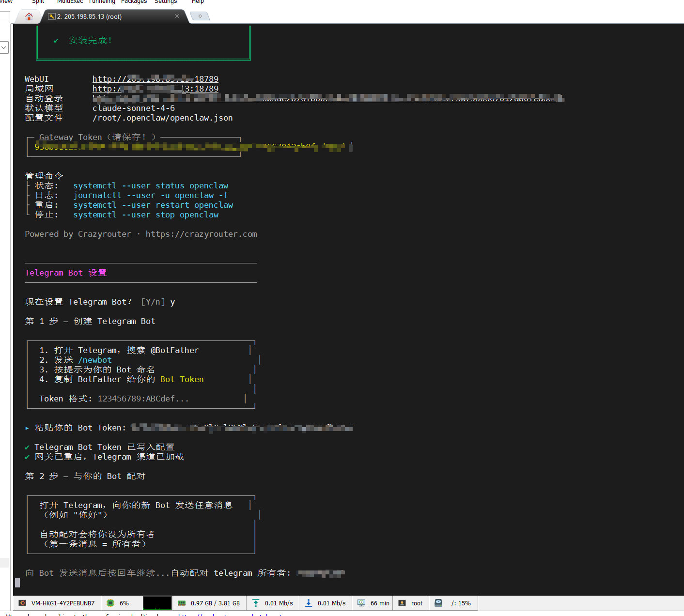Screen dimensions: 684x616
Task: Open the MultiExec menu
Action: point(70,1)
